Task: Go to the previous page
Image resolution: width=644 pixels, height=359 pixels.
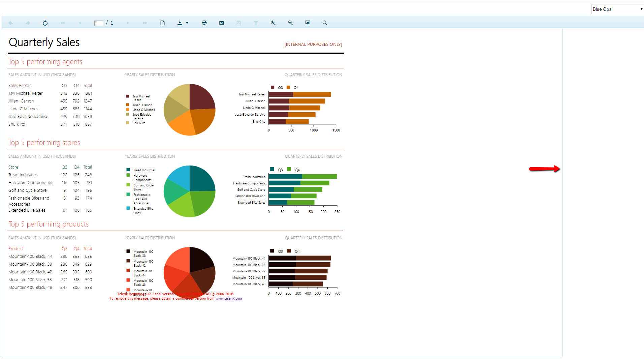Action: [80, 23]
